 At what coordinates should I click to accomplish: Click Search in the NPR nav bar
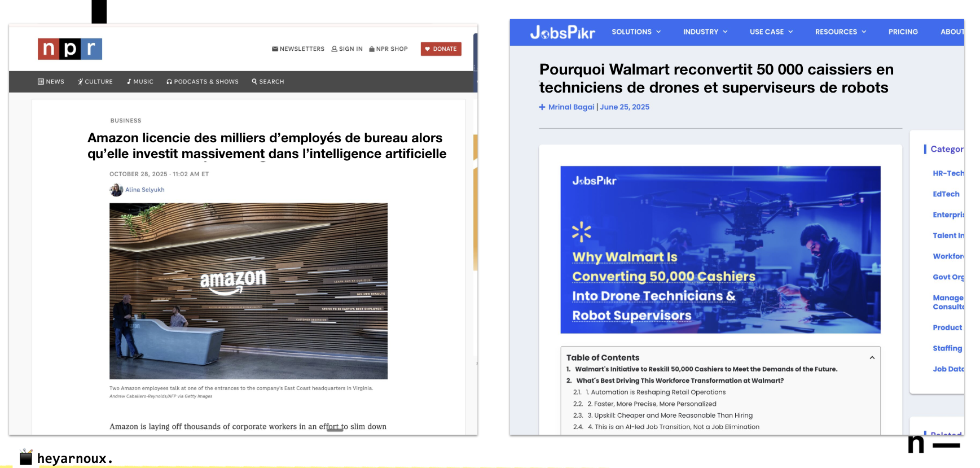pos(268,82)
